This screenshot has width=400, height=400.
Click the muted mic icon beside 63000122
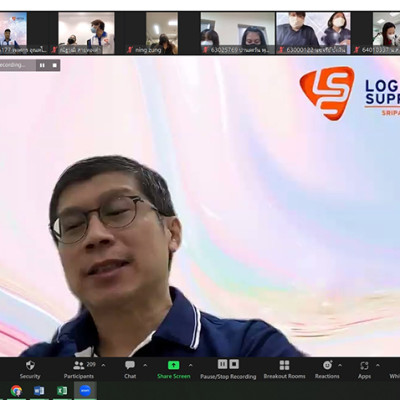(x=281, y=50)
